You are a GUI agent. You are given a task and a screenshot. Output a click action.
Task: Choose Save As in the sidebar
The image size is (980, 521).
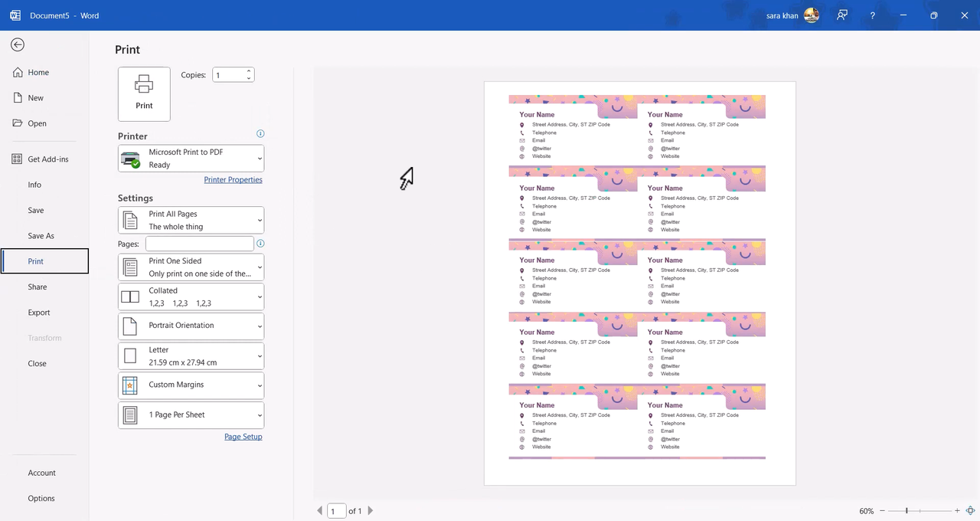(x=44, y=236)
